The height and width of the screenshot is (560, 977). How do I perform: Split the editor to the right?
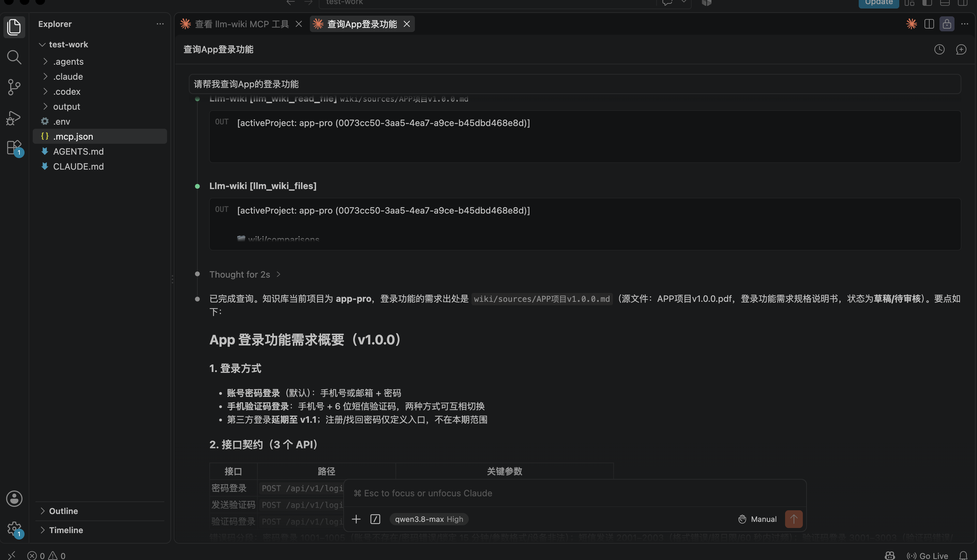point(929,24)
